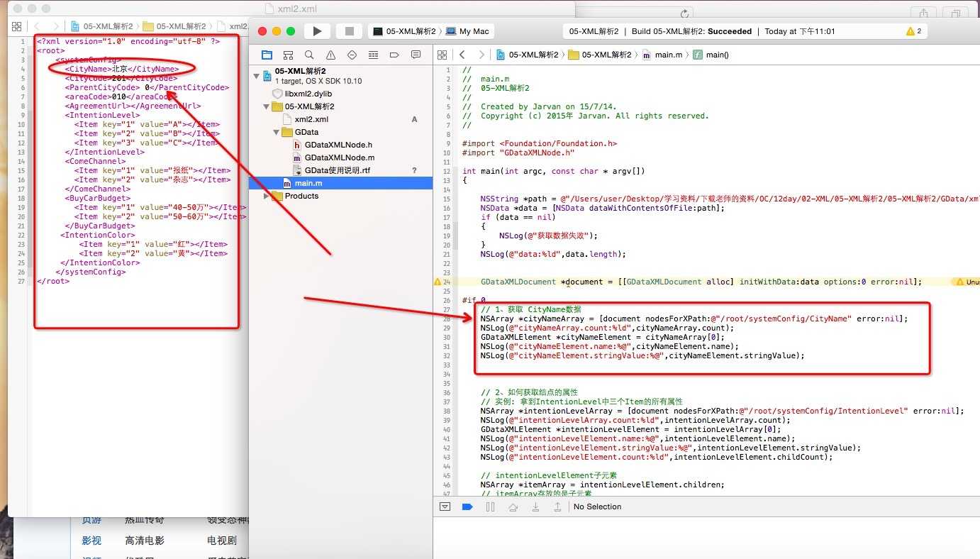Select libxml2.dylib in navigator
Viewport: 980px width, 559px height.
click(308, 94)
